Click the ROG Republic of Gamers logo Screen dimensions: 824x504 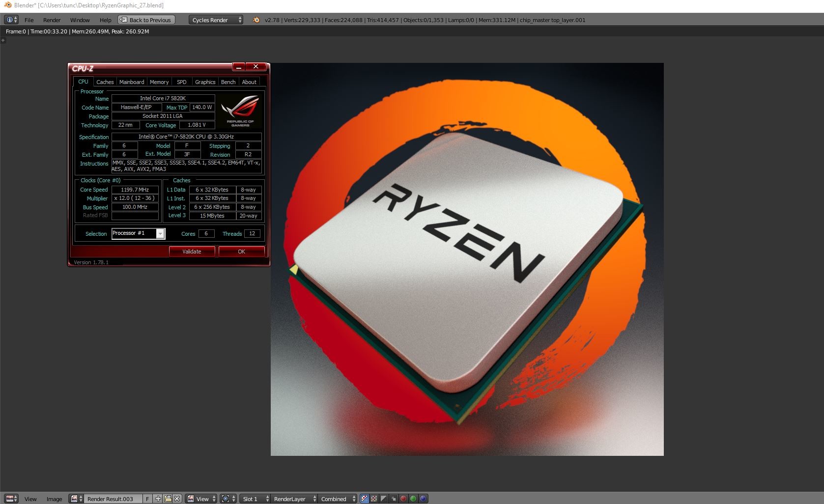click(240, 112)
